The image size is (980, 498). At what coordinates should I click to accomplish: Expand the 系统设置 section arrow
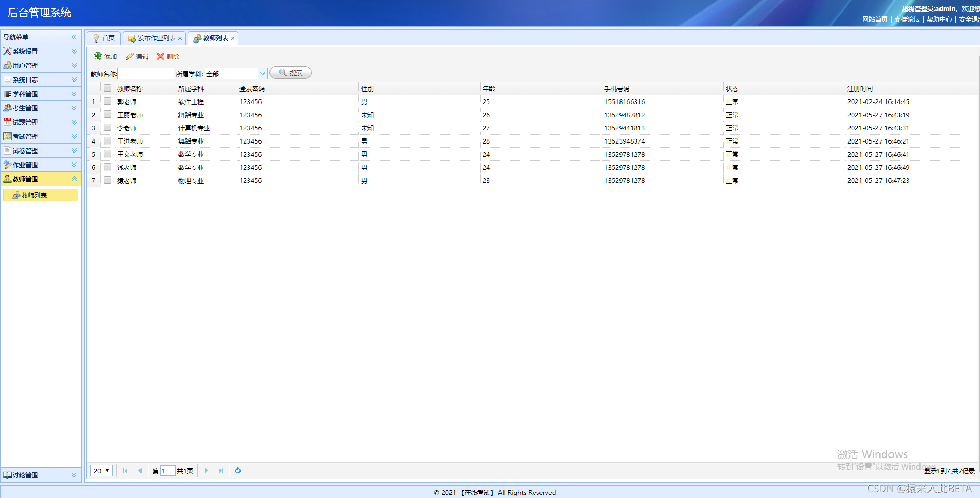coord(74,51)
